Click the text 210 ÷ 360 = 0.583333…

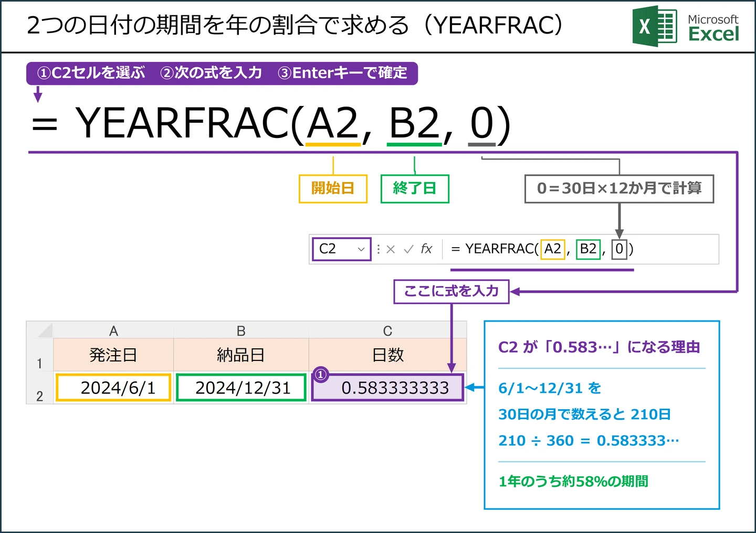click(x=589, y=441)
